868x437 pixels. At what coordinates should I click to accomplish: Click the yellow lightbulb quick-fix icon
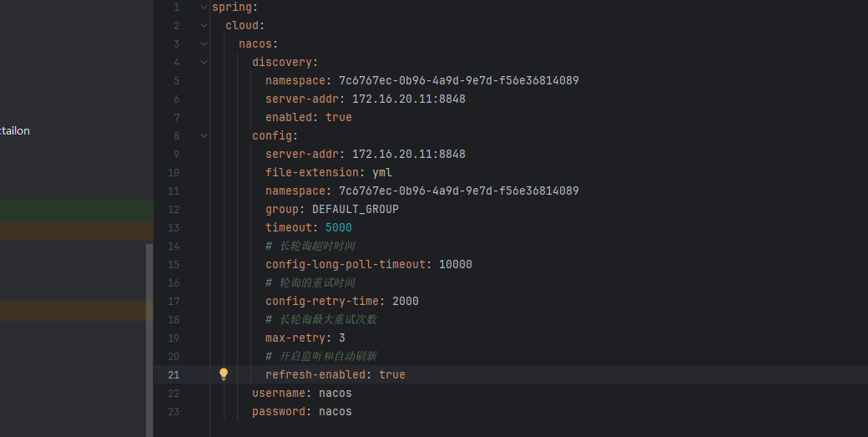click(x=224, y=374)
